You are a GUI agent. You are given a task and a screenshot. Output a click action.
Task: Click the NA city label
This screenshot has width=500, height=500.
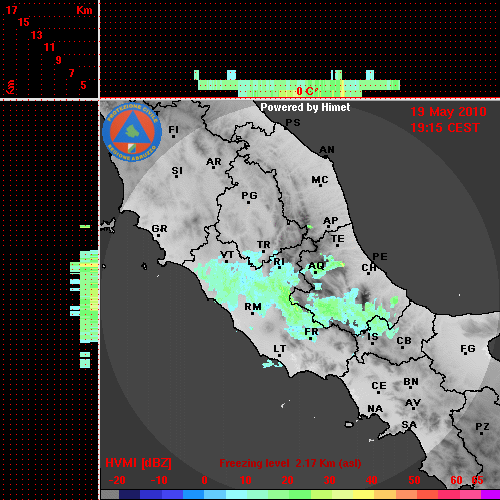[x=375, y=408]
